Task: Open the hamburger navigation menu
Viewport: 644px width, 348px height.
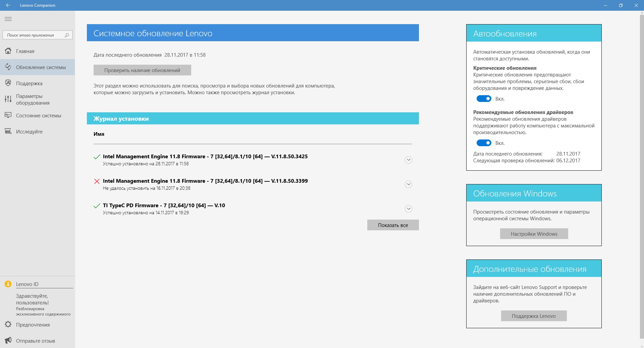Action: point(8,19)
